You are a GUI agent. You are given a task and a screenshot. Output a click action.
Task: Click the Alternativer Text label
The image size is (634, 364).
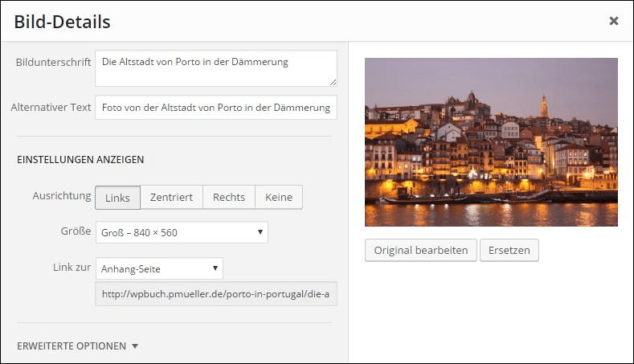51,108
